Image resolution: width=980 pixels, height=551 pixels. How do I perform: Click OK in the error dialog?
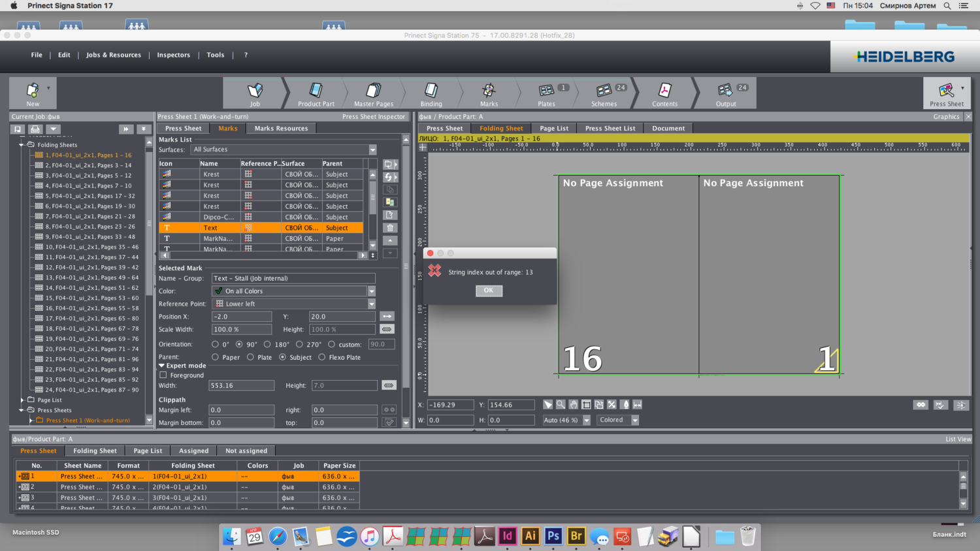tap(489, 291)
